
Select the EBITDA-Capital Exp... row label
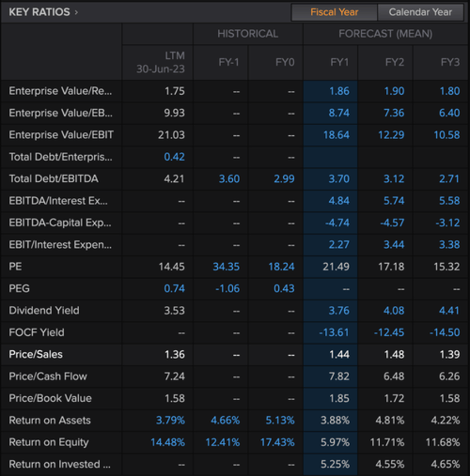coord(60,223)
